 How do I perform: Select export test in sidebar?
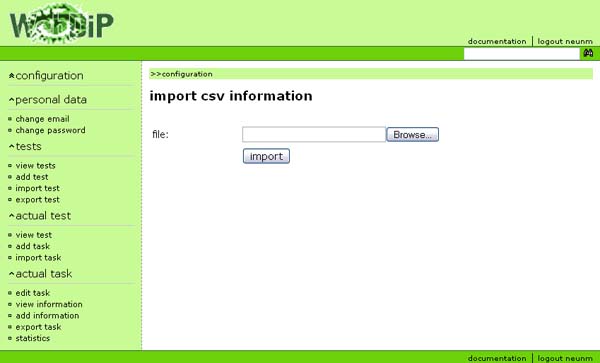click(38, 200)
